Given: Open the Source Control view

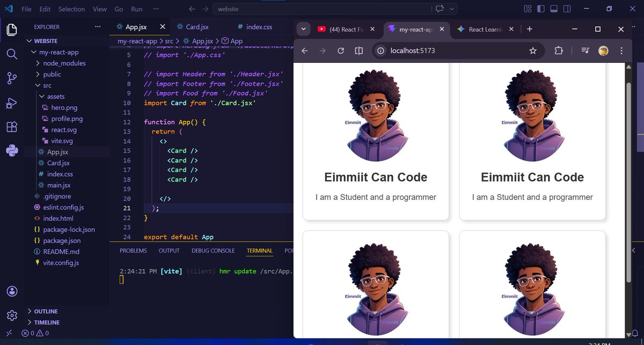Looking at the screenshot, I should (x=12, y=78).
